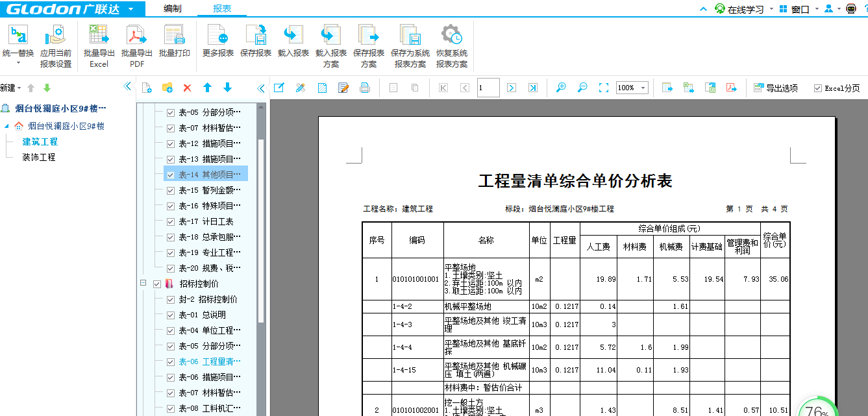
Task: Click the report list vertical scrollbar
Action: [261, 230]
